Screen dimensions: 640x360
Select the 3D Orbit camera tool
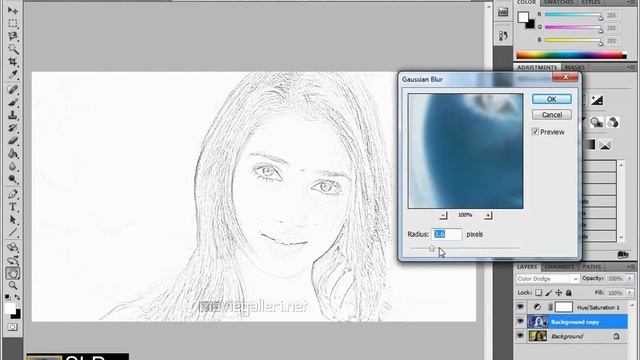tap(13, 260)
